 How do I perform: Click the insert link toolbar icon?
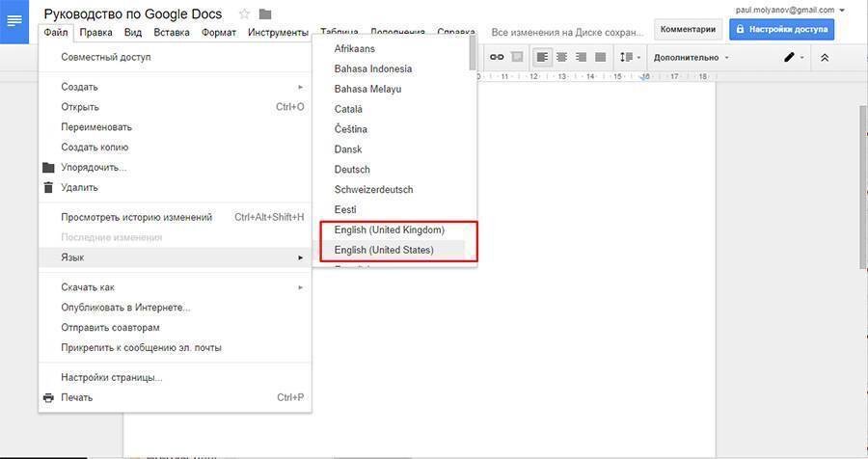[x=497, y=57]
